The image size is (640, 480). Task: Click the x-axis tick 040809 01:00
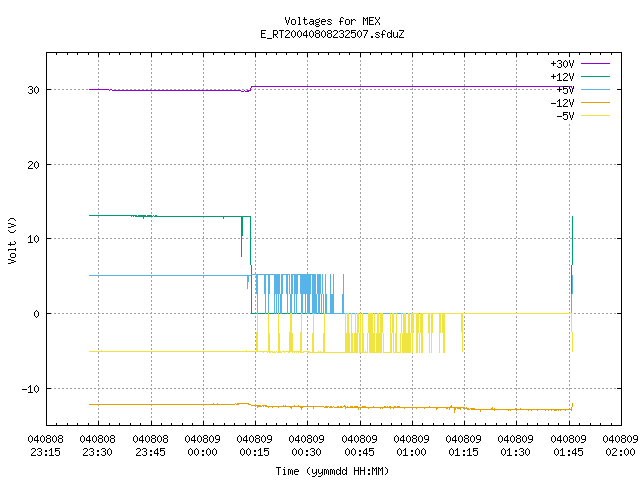click(411, 446)
